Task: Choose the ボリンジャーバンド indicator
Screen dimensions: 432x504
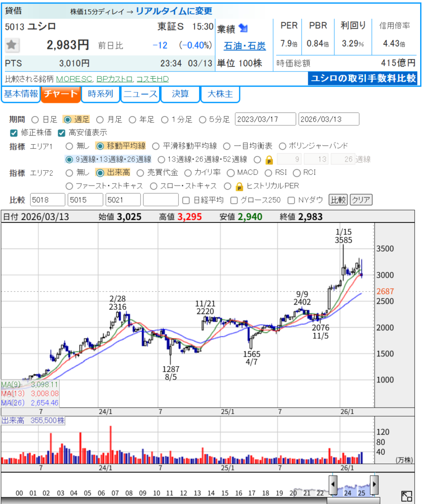Action: [283, 146]
